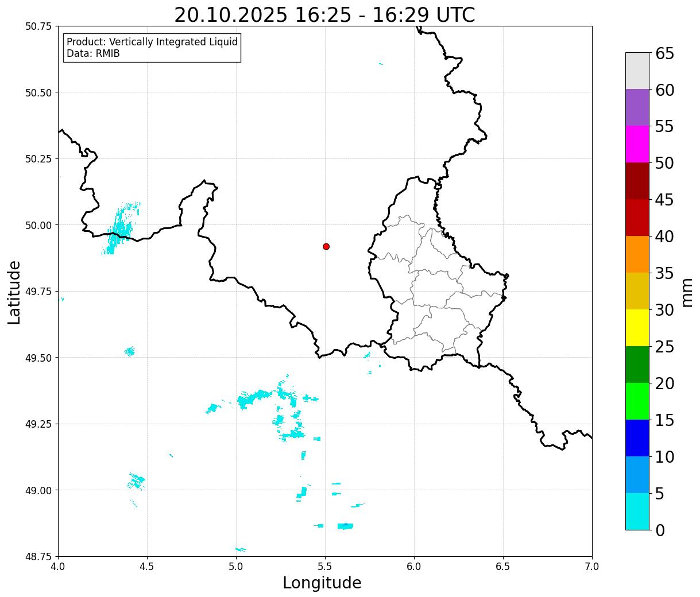Viewport: 700px width, 597px height.
Task: Click the 'Product: Vertically Integrated Liquid' text
Action: (x=152, y=42)
